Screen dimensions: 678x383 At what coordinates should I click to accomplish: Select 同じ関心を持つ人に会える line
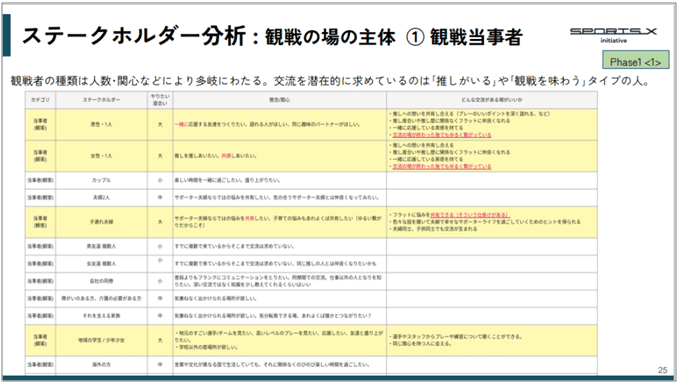[x=420, y=344]
